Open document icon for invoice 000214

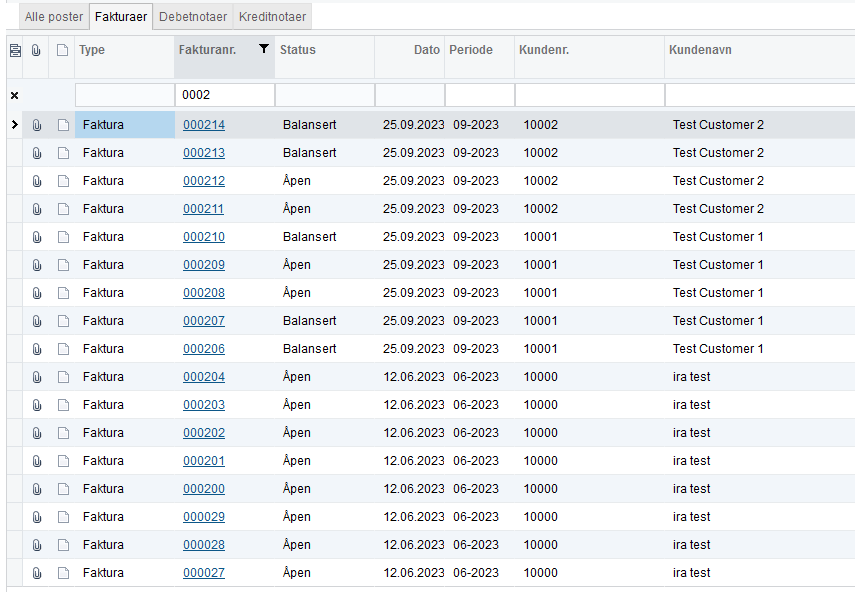click(63, 125)
